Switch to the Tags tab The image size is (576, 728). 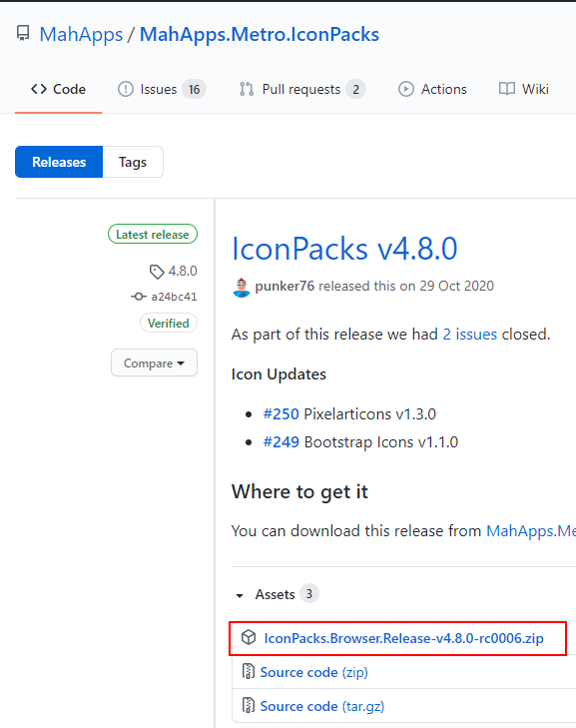[133, 162]
